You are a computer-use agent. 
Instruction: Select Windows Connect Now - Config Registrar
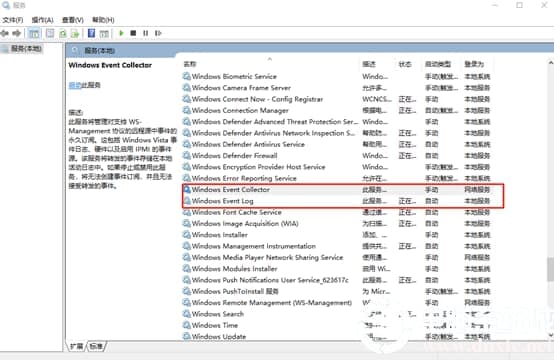(x=337, y=99)
